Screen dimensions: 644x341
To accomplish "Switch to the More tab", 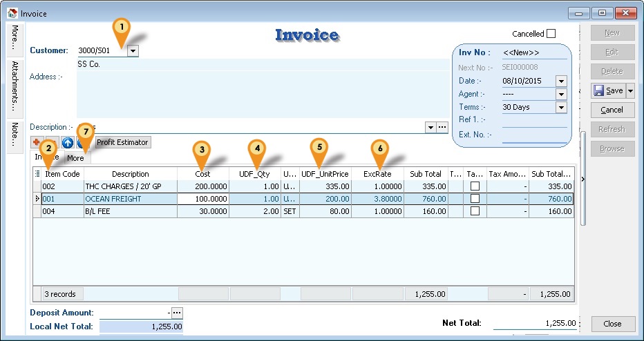I will 75,158.
